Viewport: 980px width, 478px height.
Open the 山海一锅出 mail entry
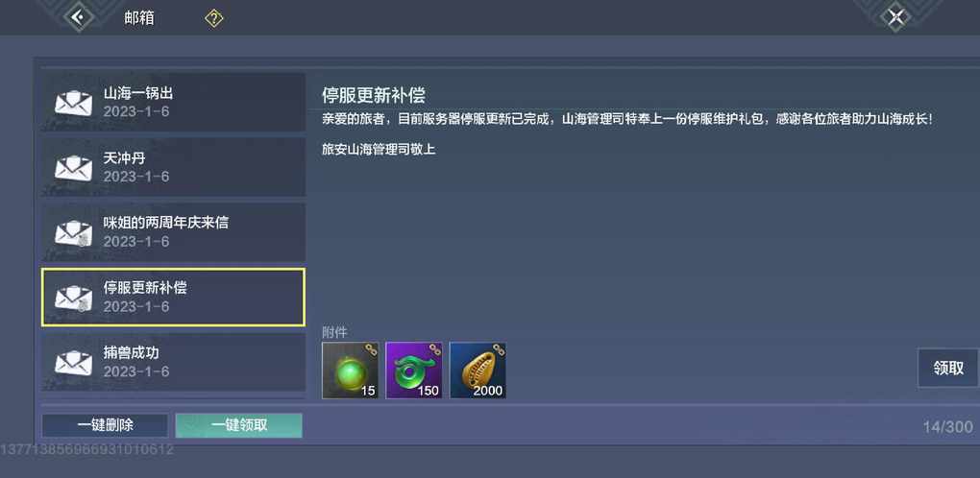coord(173,103)
